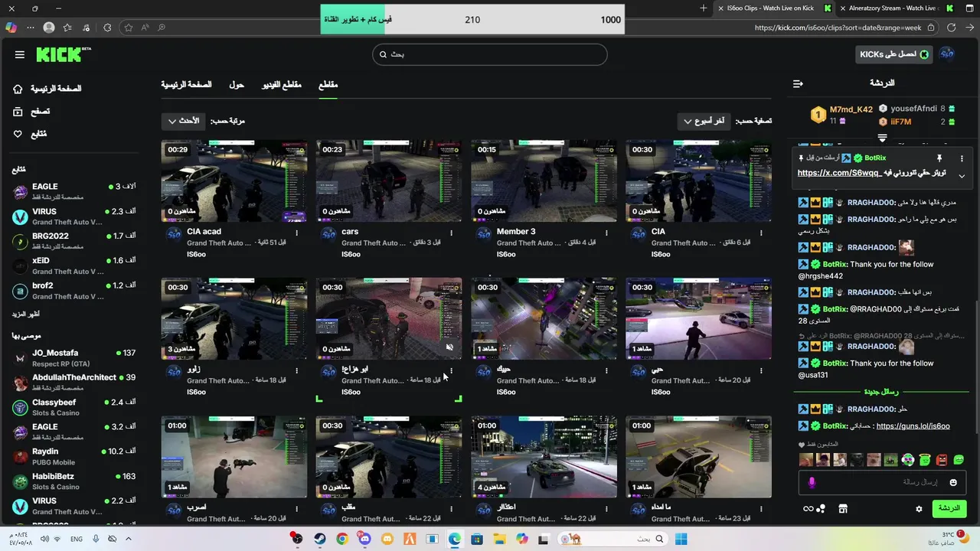The height and width of the screenshot is (551, 980).
Task: Open Steam from the taskbar
Action: pos(319,539)
